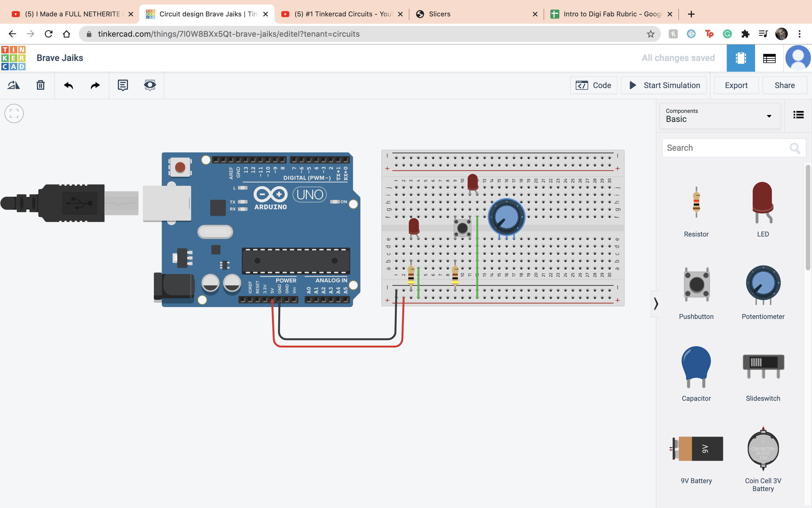Open Chrome three-dot menu

point(800,34)
